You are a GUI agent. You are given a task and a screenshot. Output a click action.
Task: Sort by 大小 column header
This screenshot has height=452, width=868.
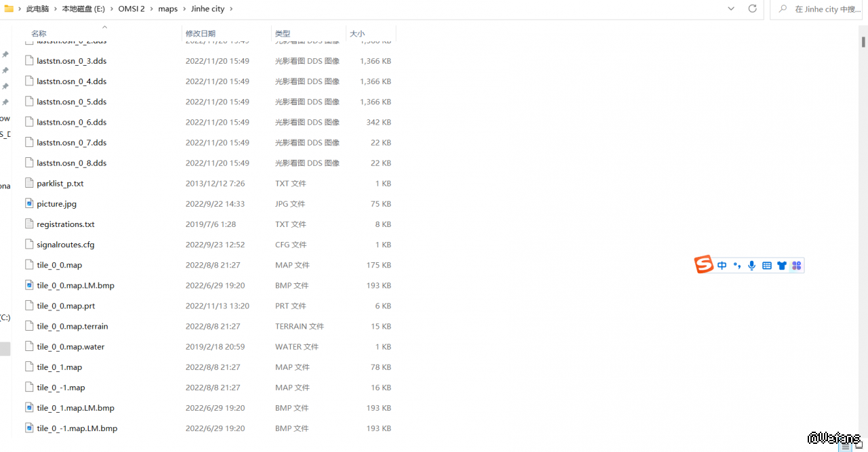tap(357, 33)
